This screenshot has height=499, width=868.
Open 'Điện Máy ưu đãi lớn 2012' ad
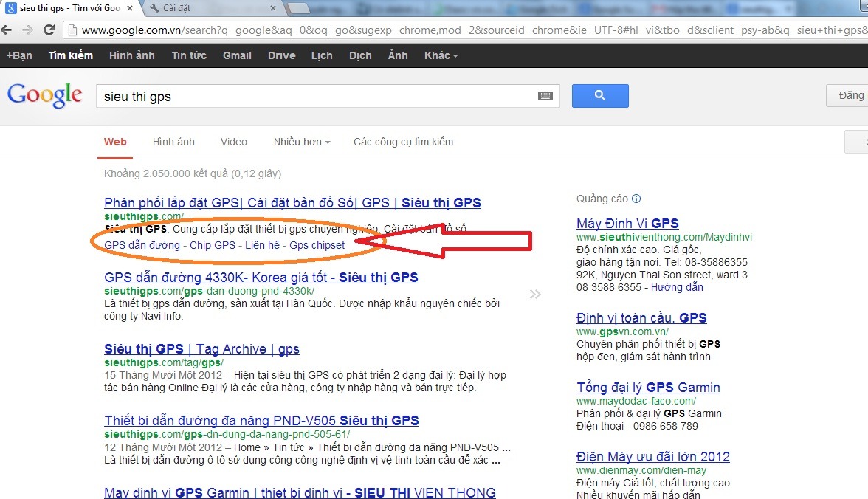tap(652, 457)
